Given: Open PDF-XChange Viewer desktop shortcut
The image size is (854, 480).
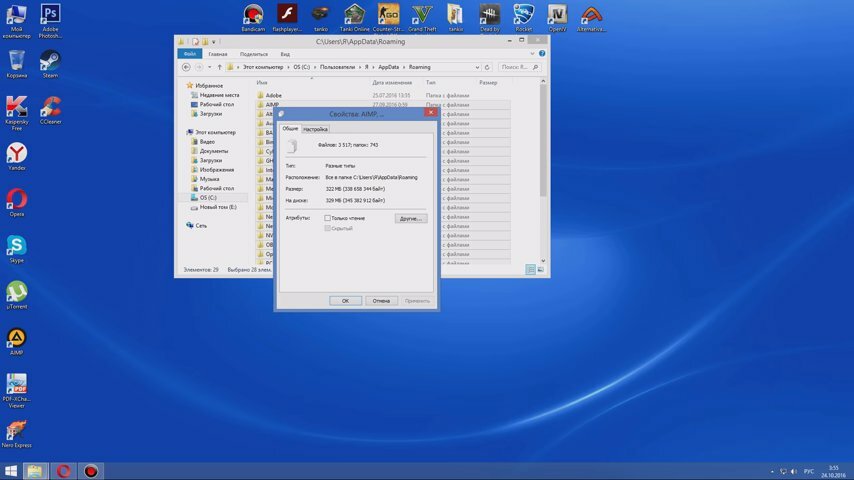Looking at the screenshot, I should 16,391.
